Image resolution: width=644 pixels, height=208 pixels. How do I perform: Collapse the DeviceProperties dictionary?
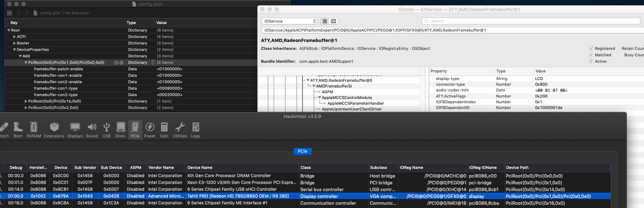click(14, 50)
